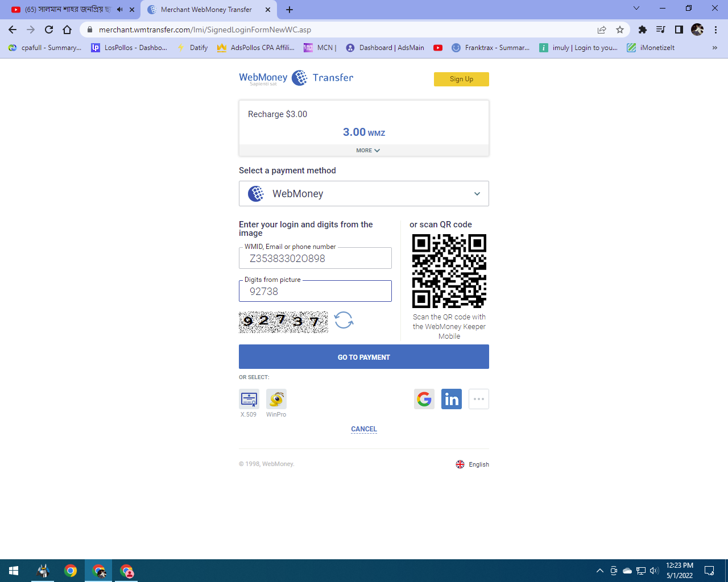Open Dashboard AdsMain bookmark
This screenshot has width=728, height=582.
click(385, 48)
